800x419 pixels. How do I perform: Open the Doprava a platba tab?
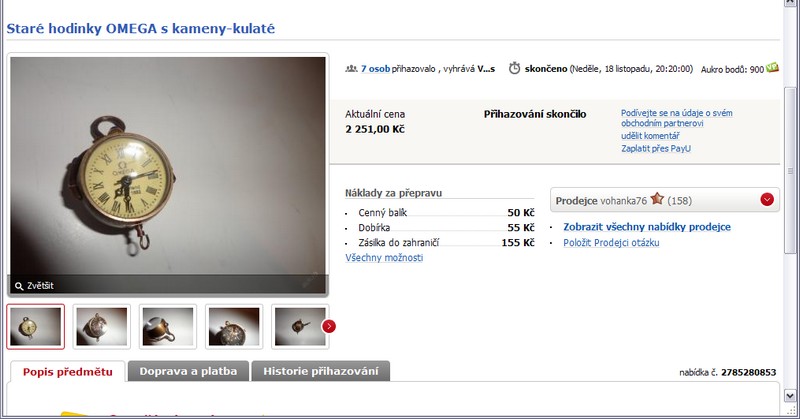click(x=188, y=372)
